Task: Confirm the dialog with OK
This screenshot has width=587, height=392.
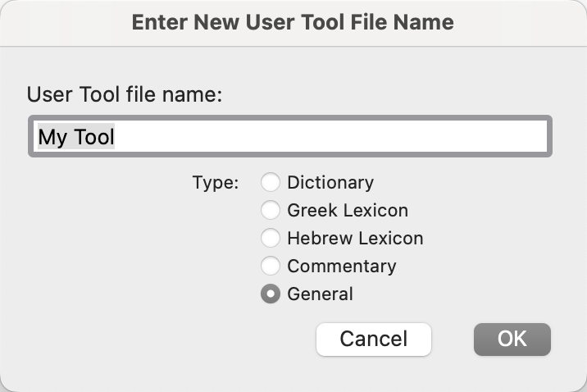Action: pos(512,339)
